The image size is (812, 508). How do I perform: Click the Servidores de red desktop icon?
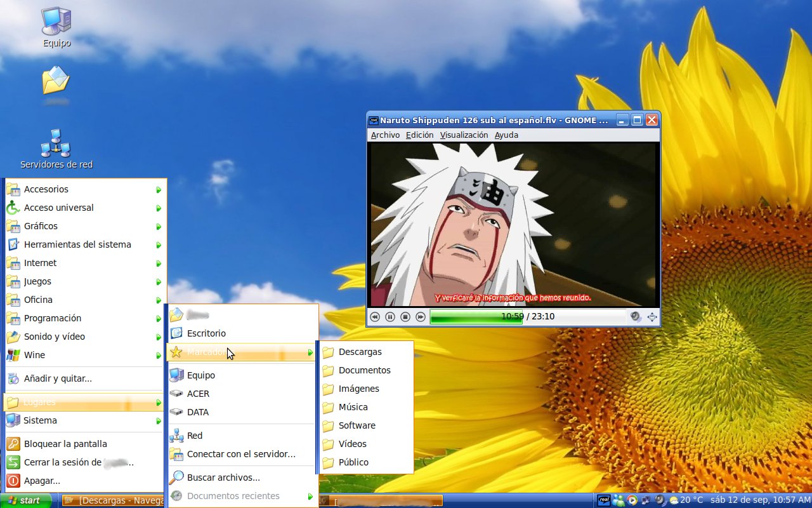click(x=56, y=149)
